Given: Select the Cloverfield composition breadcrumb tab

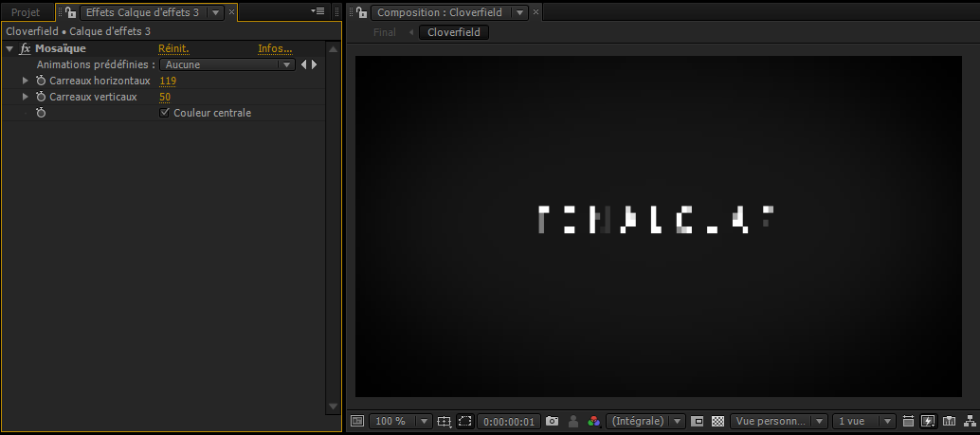Looking at the screenshot, I should [x=454, y=32].
